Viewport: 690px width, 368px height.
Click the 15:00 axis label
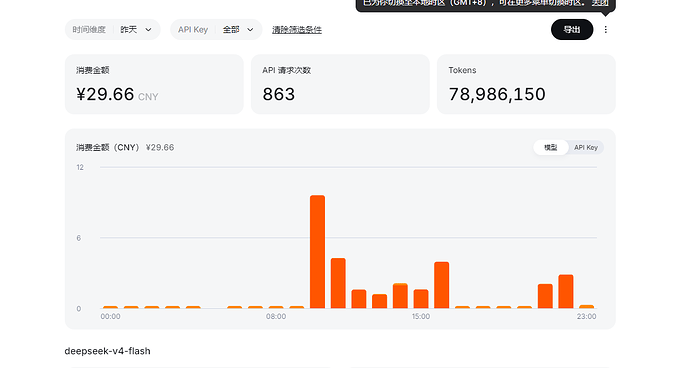[421, 316]
